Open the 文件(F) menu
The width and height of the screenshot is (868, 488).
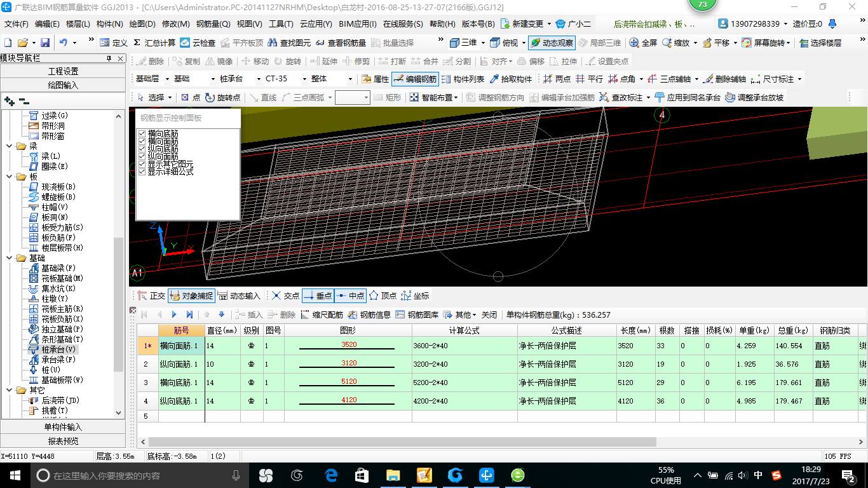point(17,24)
